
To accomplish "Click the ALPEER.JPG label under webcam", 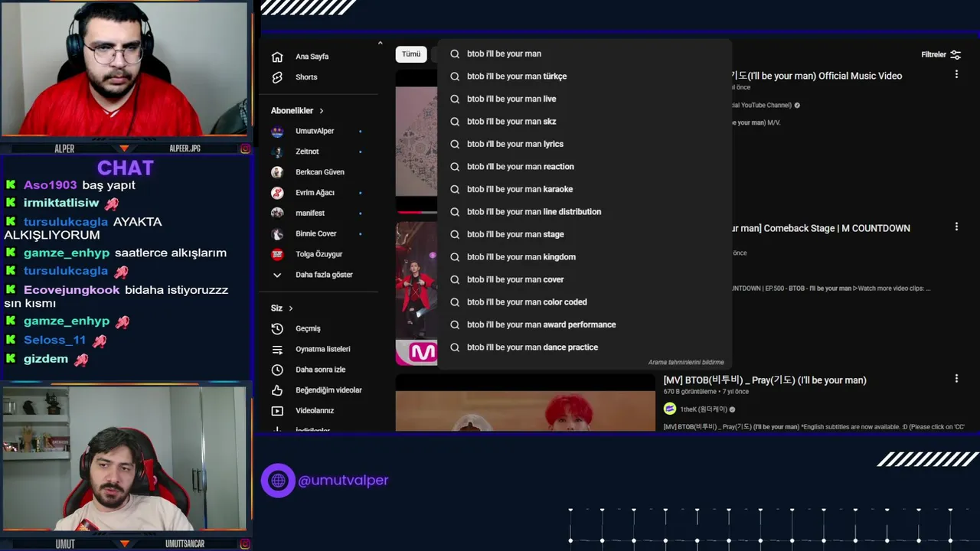I will click(185, 148).
